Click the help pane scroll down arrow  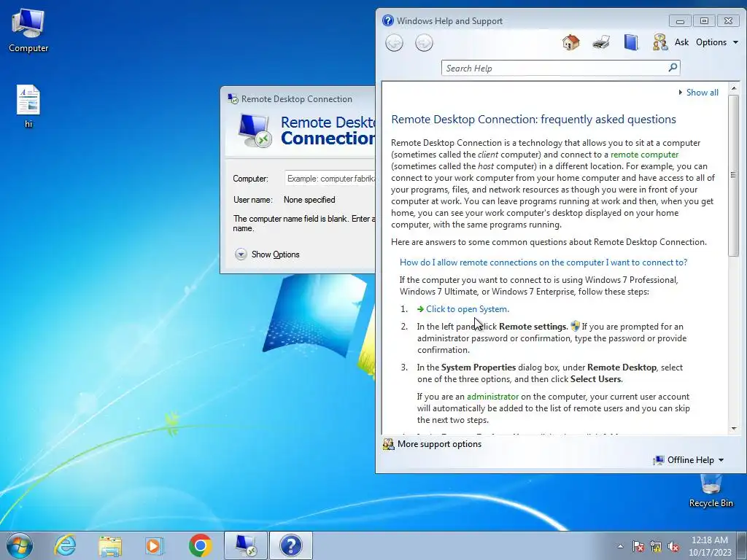click(x=734, y=428)
